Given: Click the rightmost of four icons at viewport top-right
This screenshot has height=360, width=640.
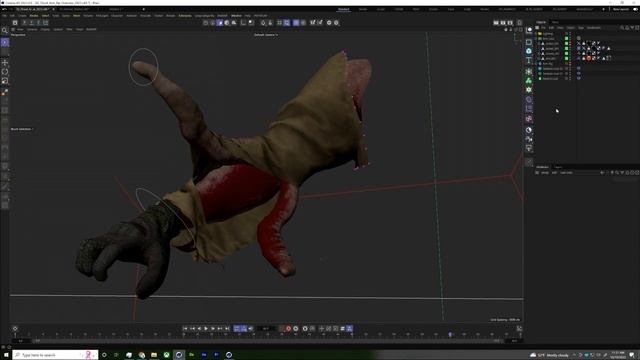Looking at the screenshot, I should tap(520, 29).
